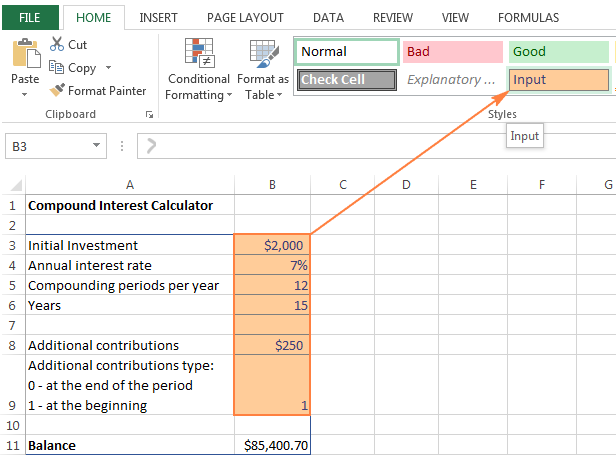This screenshot has height=455, width=616.
Task: Click the Cut scissors icon
Action: [56, 45]
